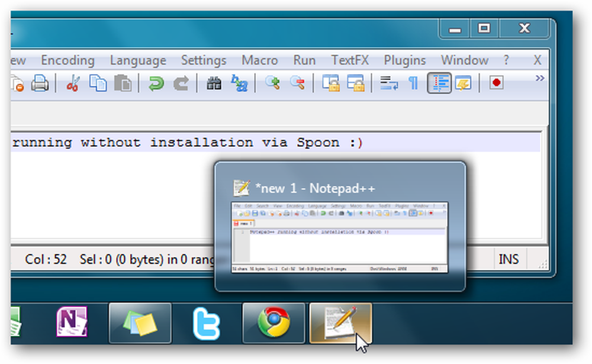Click the Col : 52 status text
The width and height of the screenshot is (592, 364).
click(46, 259)
